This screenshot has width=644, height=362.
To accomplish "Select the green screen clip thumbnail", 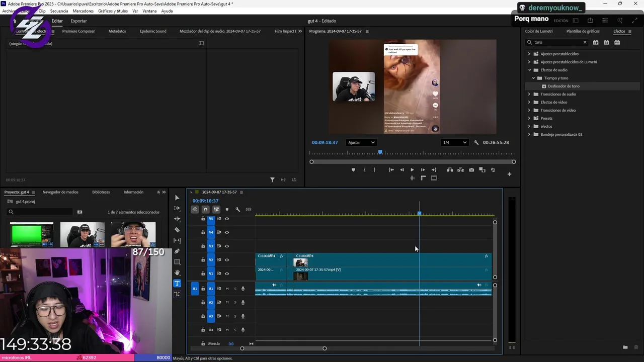I will [x=31, y=234].
